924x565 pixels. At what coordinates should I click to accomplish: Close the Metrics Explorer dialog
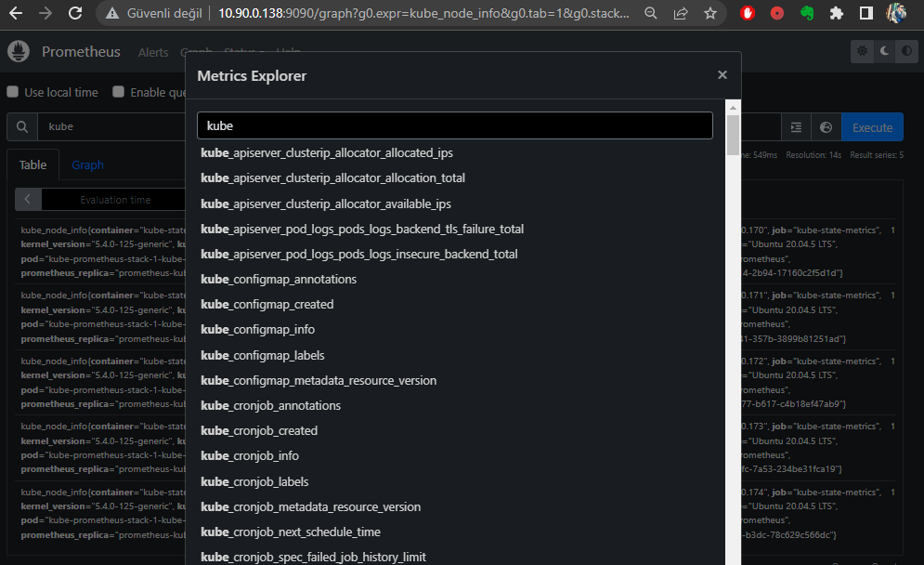point(722,75)
